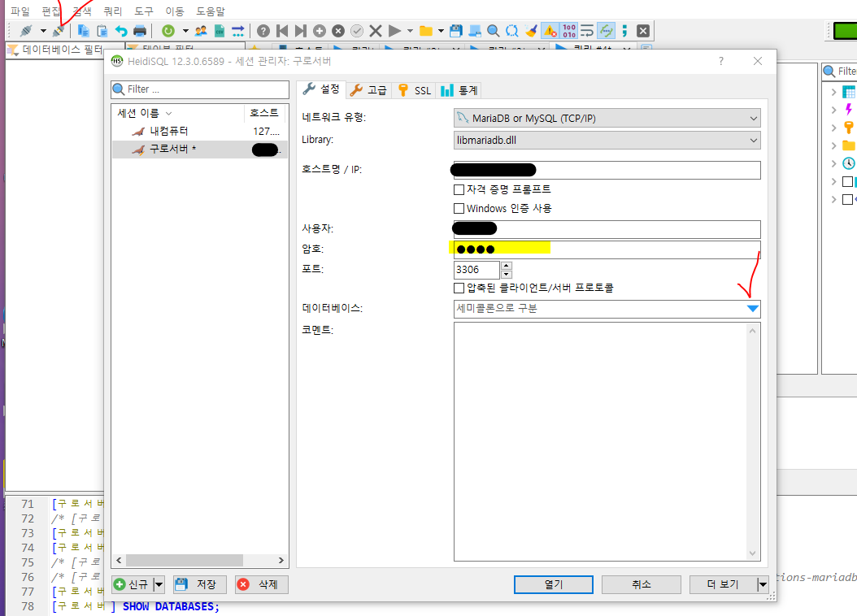
Task: Click the 저장 button
Action: [x=199, y=584]
